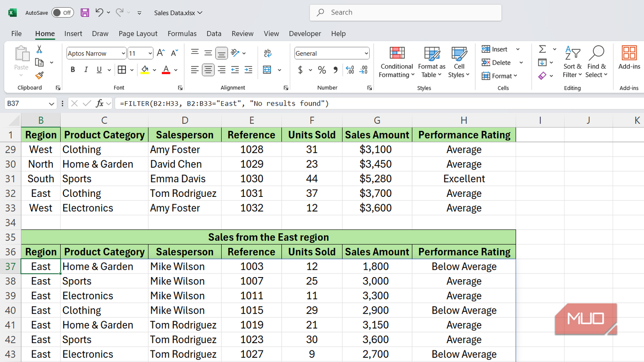Viewport: 644px width, 362px height.
Task: Open the General number format dropdown
Action: pyautogui.click(x=366, y=53)
